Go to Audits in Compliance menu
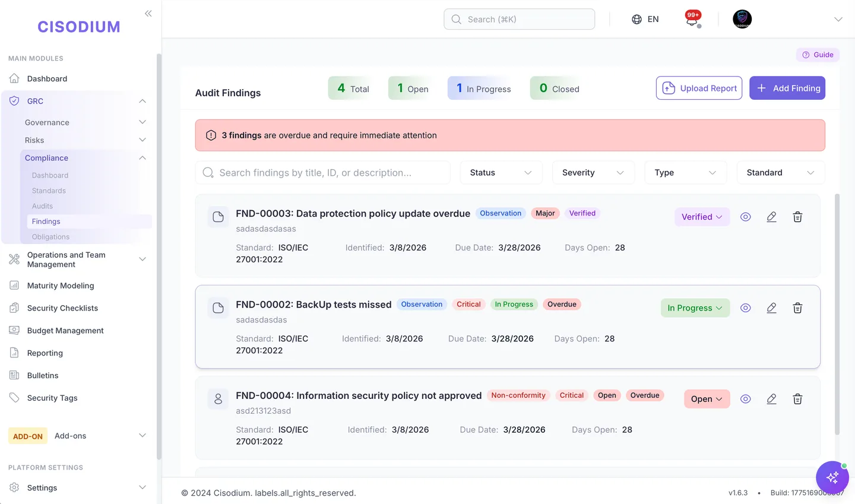This screenshot has height=504, width=855. tap(42, 206)
